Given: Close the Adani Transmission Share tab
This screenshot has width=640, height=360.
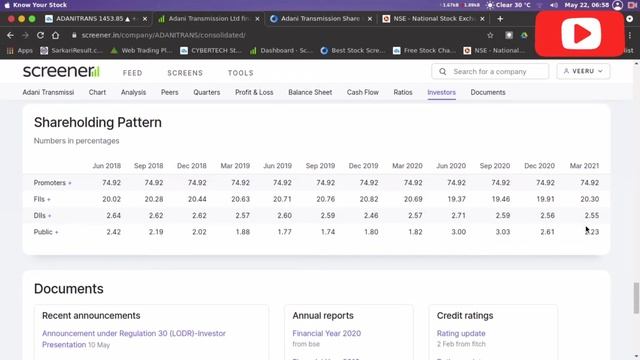Looking at the screenshot, I should click(370, 19).
